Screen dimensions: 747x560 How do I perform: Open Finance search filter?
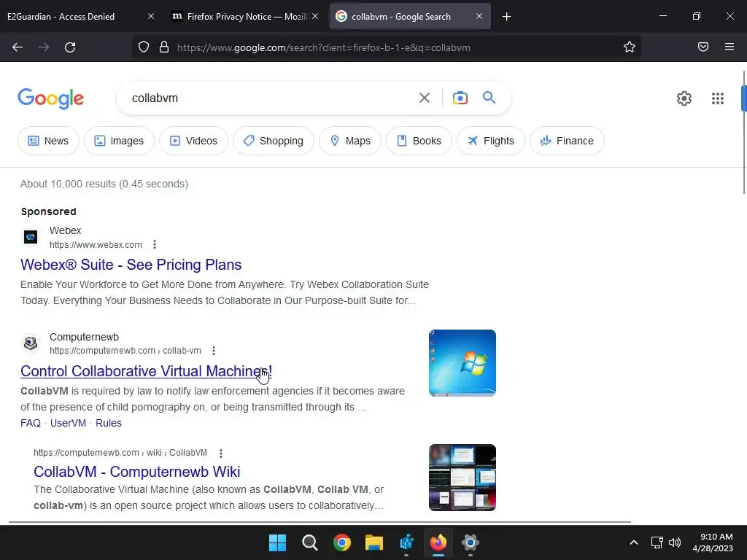click(x=567, y=141)
